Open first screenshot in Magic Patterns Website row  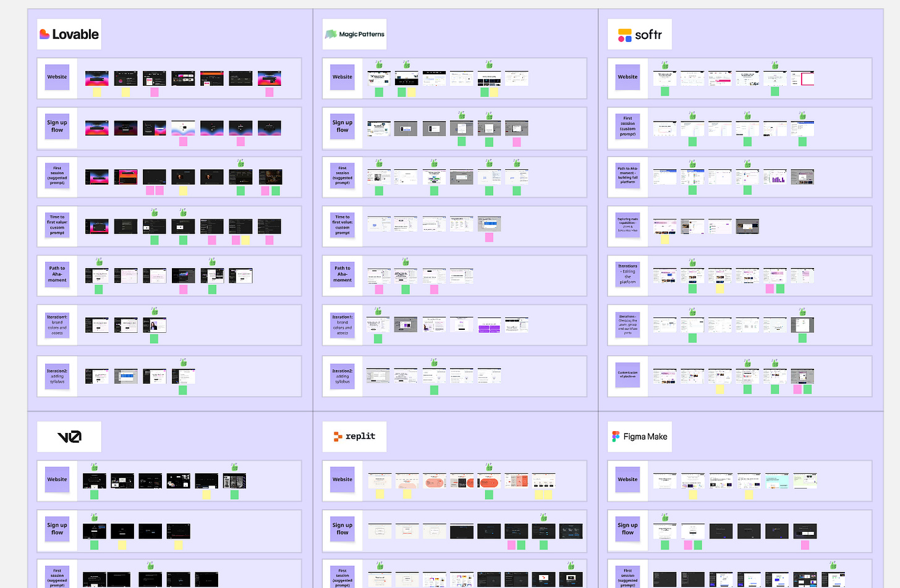(379, 78)
